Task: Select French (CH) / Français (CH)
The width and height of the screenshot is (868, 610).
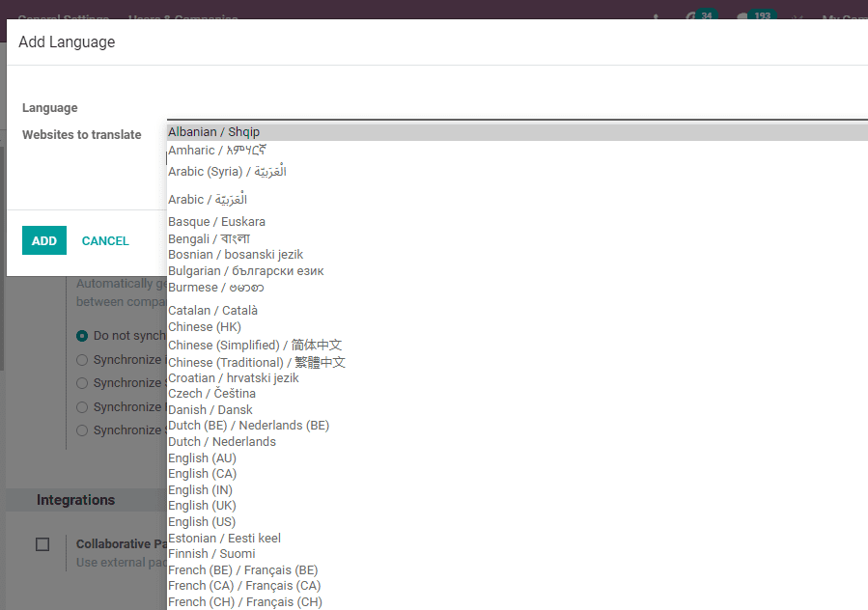Action: tap(518, 601)
